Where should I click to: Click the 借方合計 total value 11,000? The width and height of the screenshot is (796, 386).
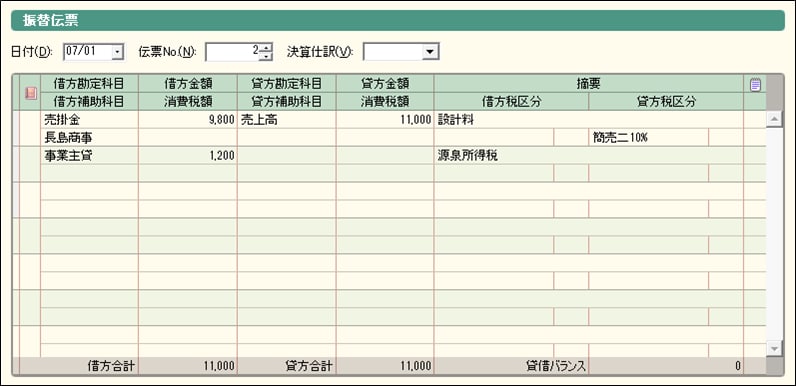[187, 366]
